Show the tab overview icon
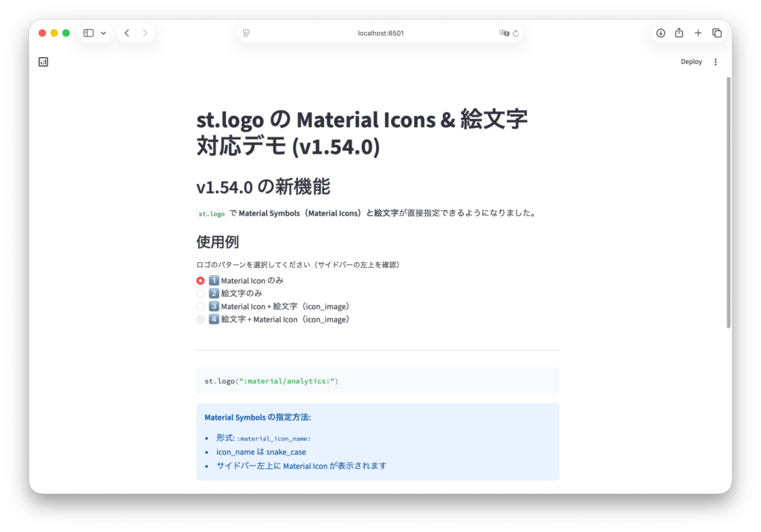Image resolution: width=761 pixels, height=532 pixels. point(716,33)
